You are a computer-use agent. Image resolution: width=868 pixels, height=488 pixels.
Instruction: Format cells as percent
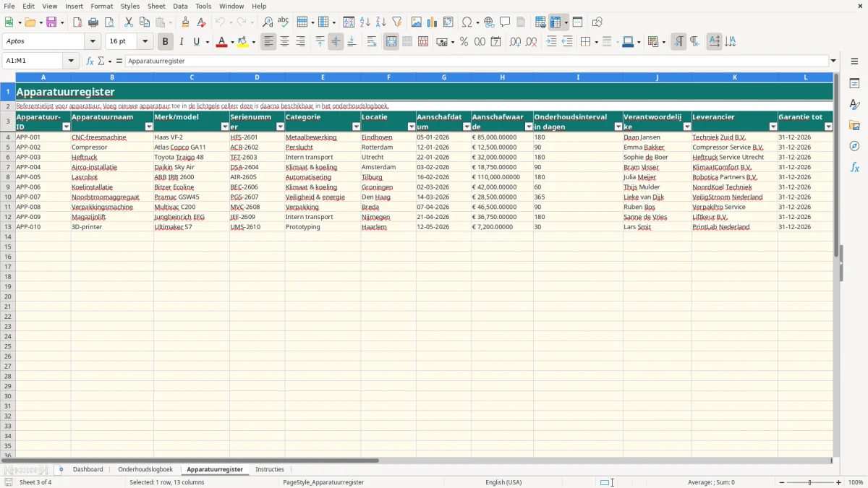point(464,42)
